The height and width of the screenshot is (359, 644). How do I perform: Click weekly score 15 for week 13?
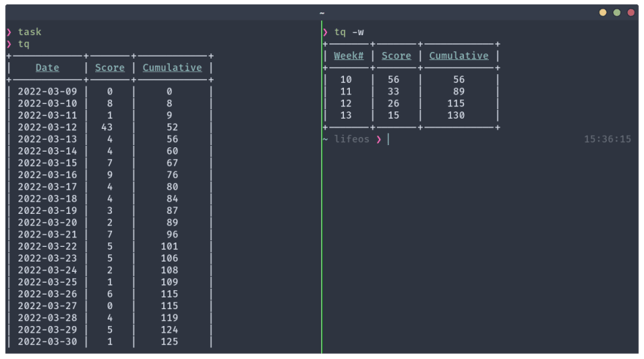pos(394,116)
